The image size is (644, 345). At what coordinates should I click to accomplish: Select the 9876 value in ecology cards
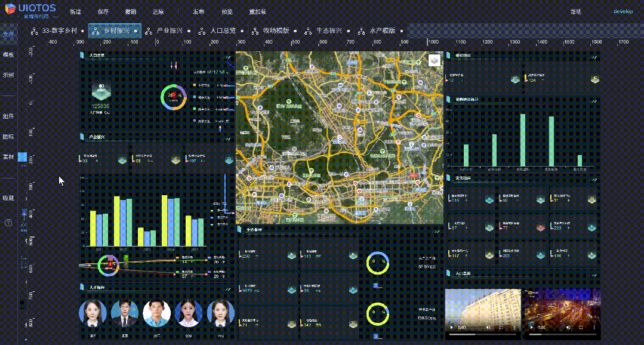248,290
